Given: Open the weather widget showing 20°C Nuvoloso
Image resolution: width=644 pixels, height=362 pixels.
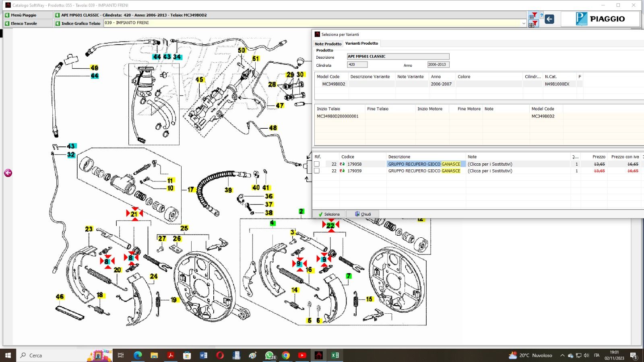Looking at the screenshot, I should pyautogui.click(x=531, y=356).
